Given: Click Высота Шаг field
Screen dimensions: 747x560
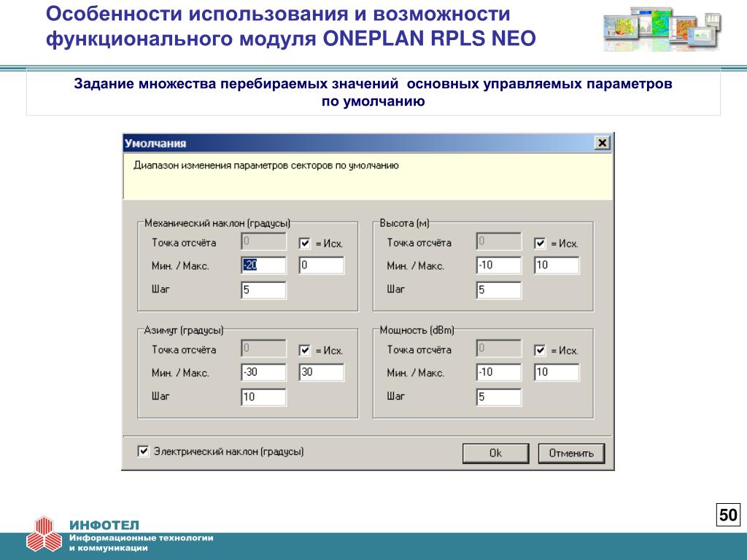Looking at the screenshot, I should click(499, 290).
